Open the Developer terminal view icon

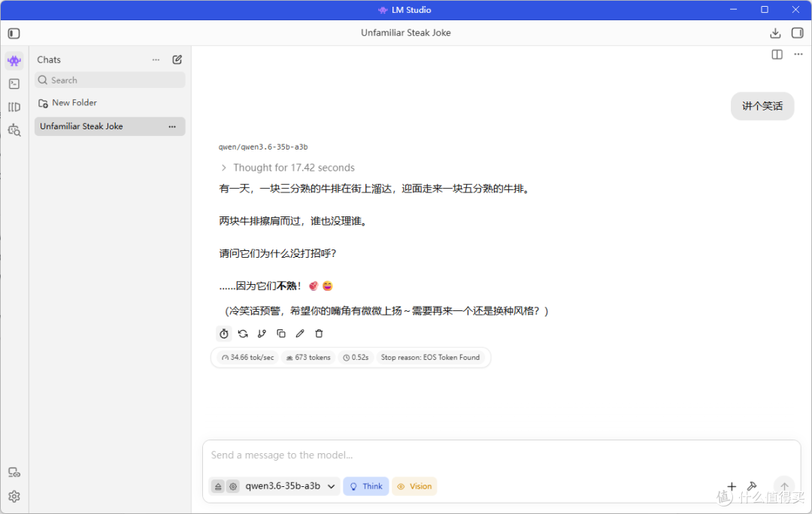point(14,84)
